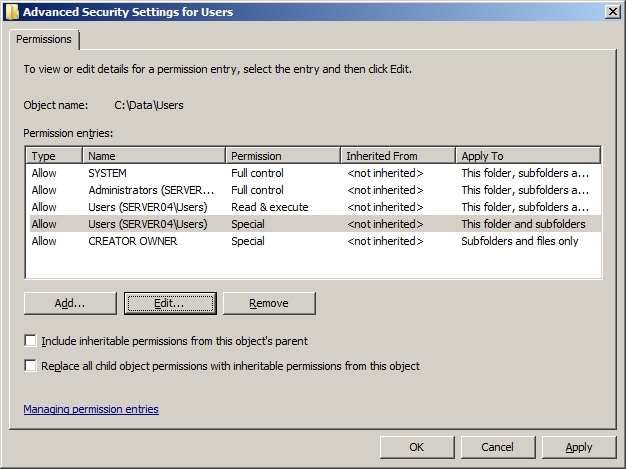Sort entries by Name column header
The height and width of the screenshot is (469, 626).
point(154,156)
